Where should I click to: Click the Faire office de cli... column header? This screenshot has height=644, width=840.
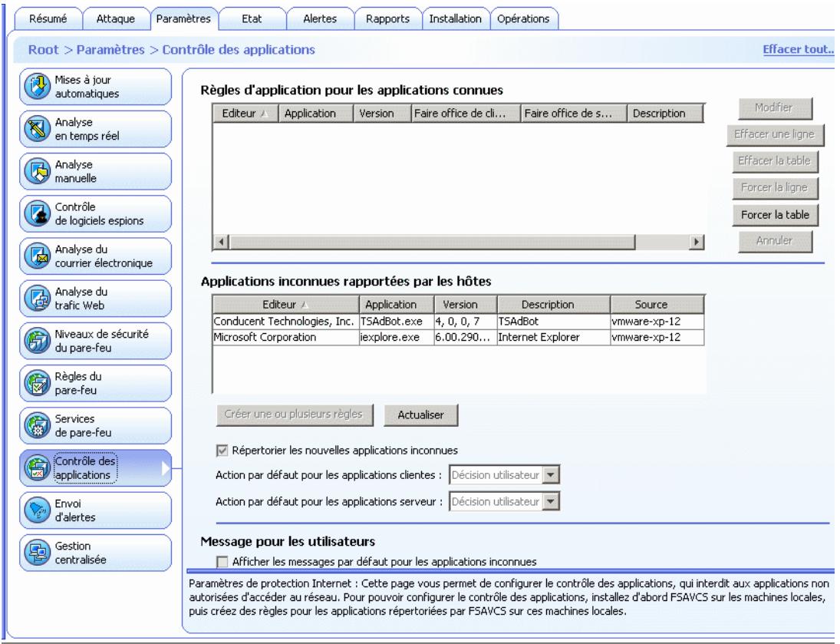(x=466, y=113)
